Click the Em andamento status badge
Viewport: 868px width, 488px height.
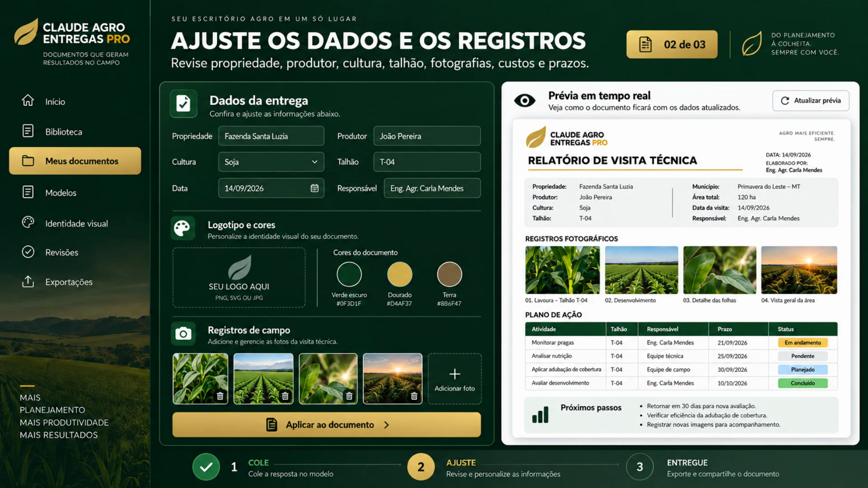(802, 343)
